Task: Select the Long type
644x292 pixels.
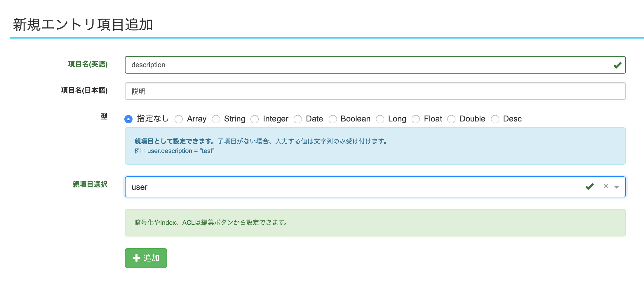Action: [380, 119]
